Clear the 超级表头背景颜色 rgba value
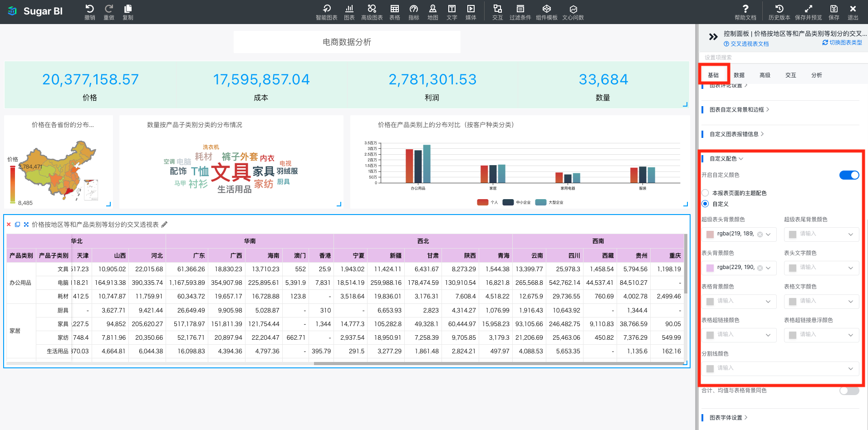Viewport: 868px width, 430px height. 760,235
